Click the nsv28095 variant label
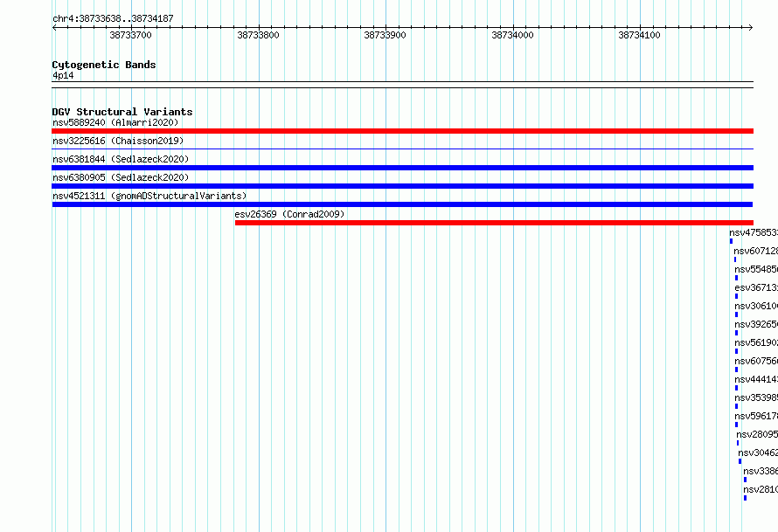The image size is (778, 532). pyautogui.click(x=757, y=434)
